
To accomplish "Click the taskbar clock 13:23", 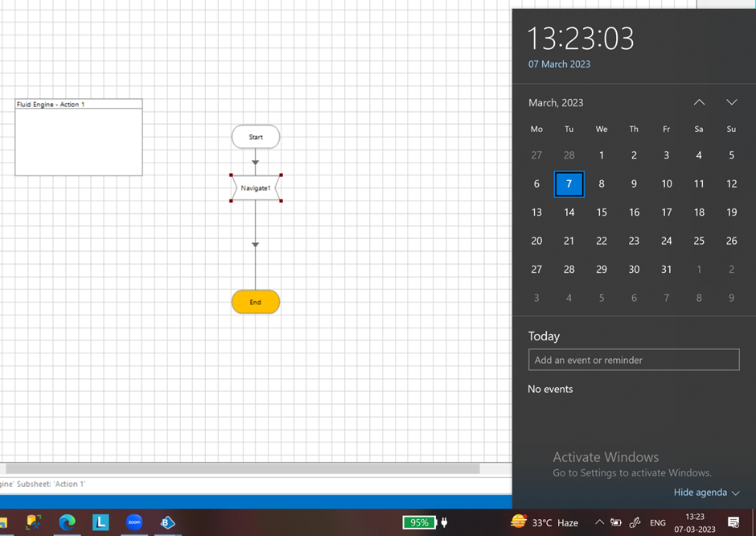I will pyautogui.click(x=695, y=523).
